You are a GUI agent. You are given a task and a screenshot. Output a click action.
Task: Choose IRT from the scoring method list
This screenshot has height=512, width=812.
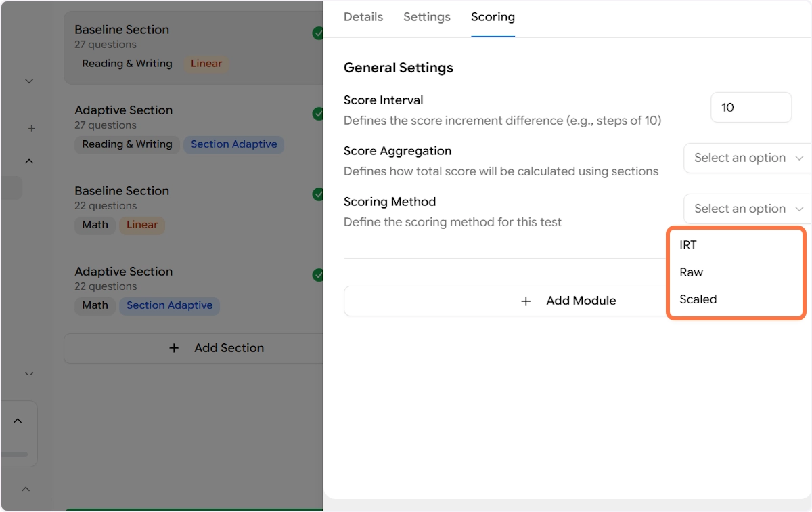pos(688,245)
